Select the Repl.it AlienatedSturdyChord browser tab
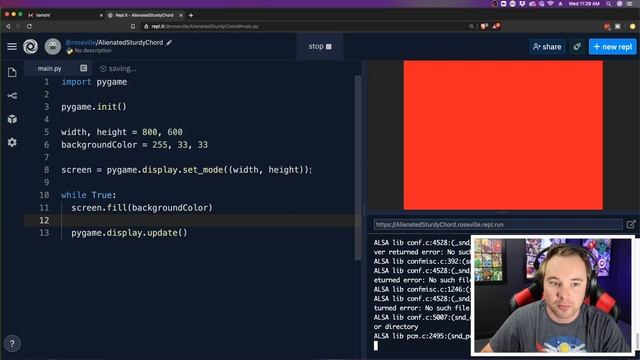640x360 pixels. tap(144, 15)
